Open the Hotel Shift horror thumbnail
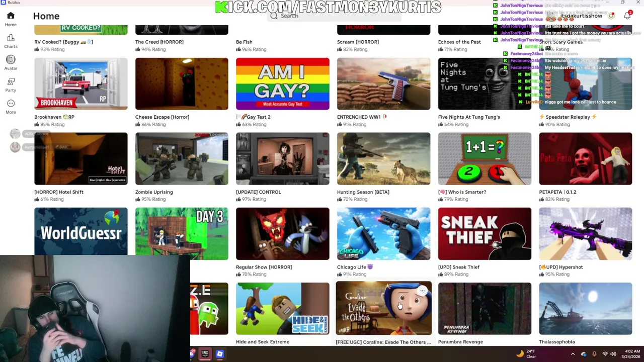 pyautogui.click(x=80, y=158)
